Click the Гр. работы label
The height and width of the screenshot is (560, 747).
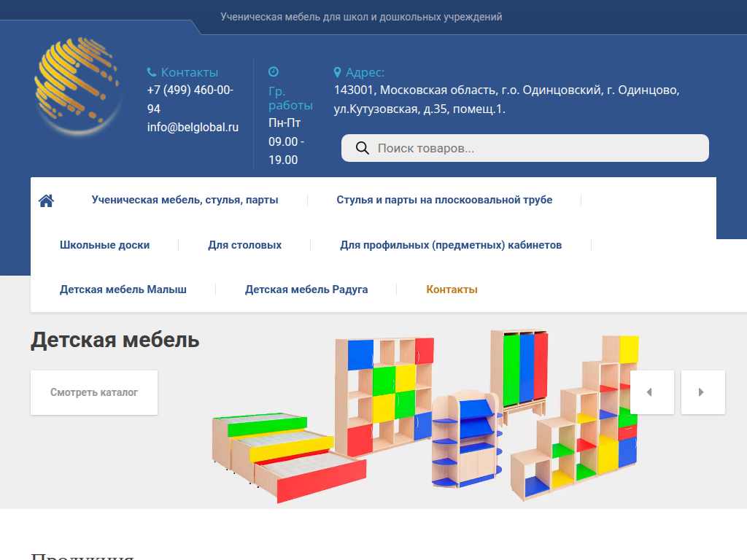point(290,98)
